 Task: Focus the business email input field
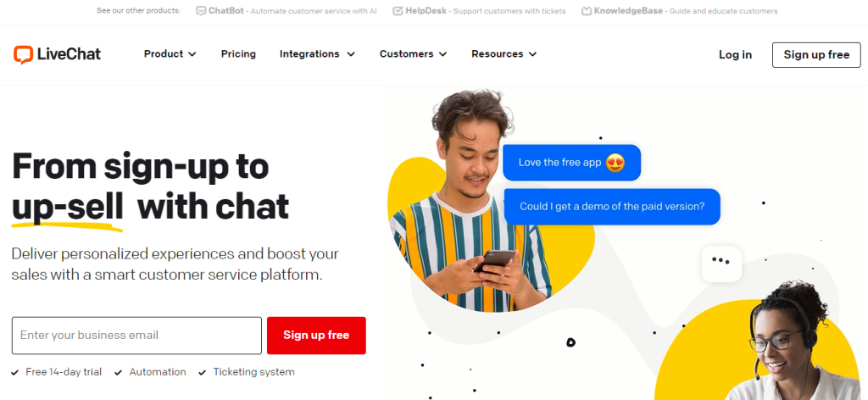(136, 336)
